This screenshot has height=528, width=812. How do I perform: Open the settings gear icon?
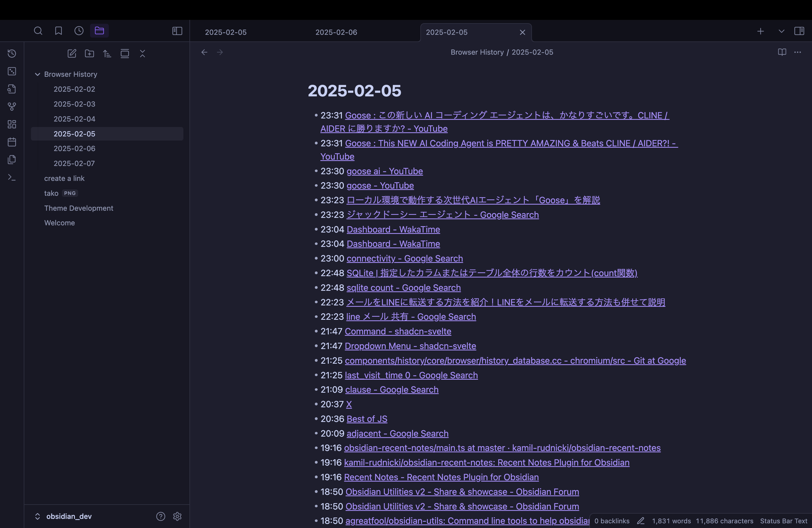(x=177, y=516)
